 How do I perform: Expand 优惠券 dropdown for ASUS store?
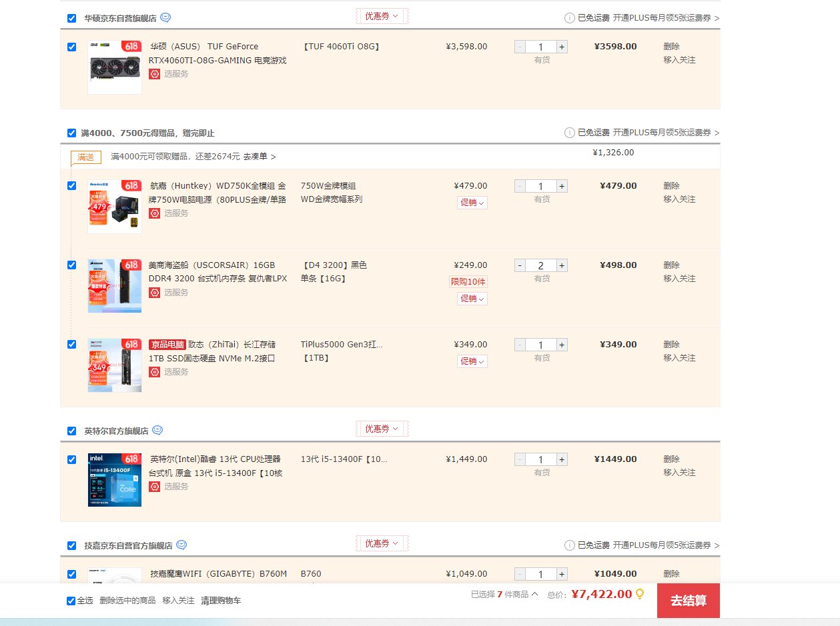point(382,16)
